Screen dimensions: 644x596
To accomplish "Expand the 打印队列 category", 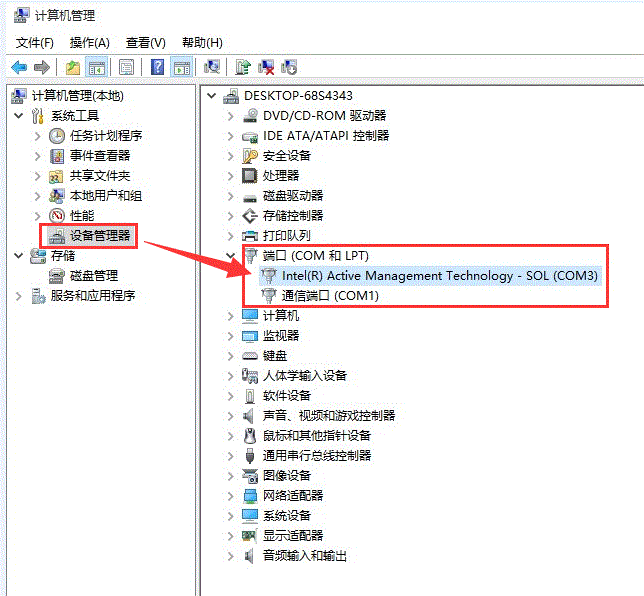I will click(x=230, y=236).
